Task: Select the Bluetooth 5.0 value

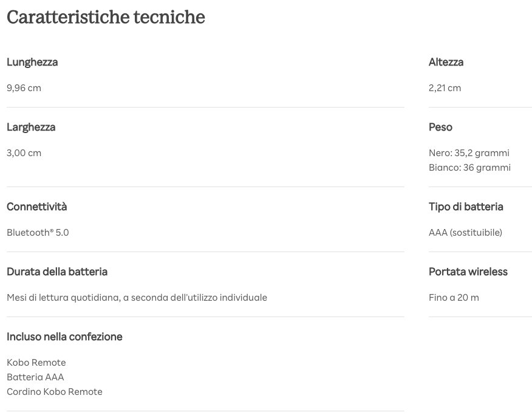Action: coord(38,233)
